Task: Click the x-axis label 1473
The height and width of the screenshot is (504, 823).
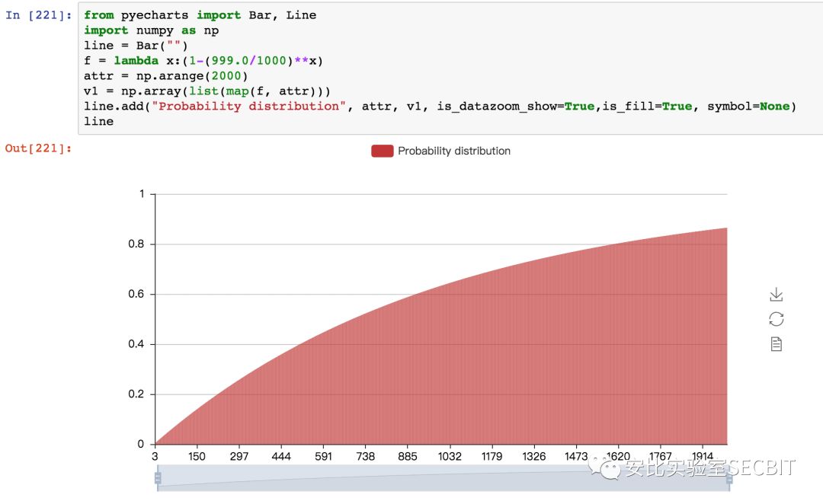Action: tap(576, 456)
